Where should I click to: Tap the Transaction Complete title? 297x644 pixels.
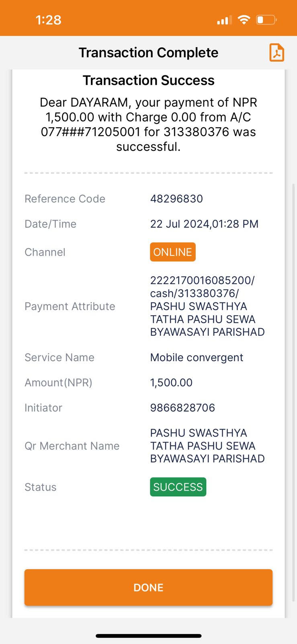(148, 53)
